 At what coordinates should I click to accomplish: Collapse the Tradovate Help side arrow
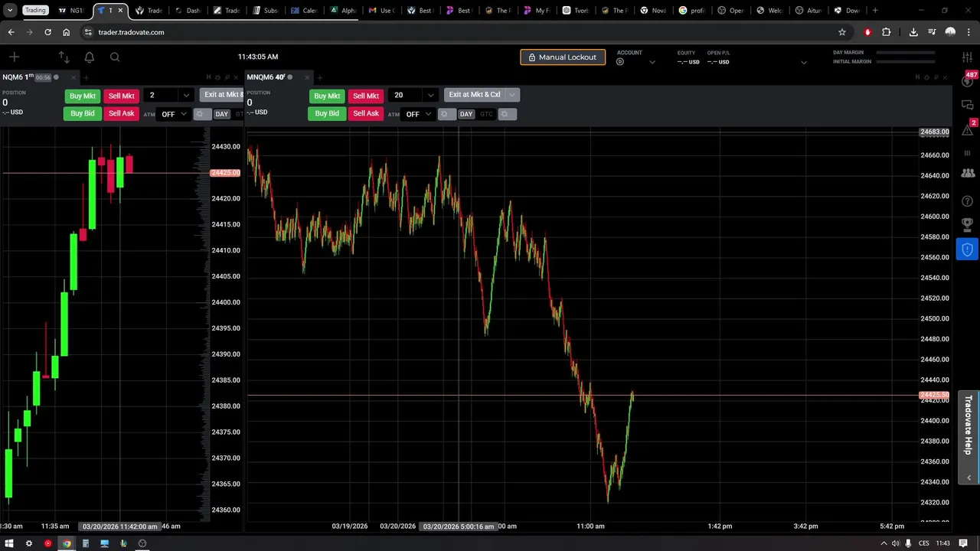(969, 478)
